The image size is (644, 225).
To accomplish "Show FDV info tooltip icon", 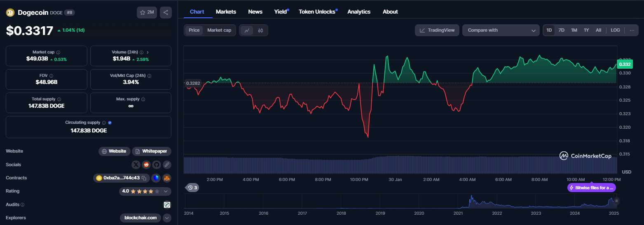I will tap(51, 76).
